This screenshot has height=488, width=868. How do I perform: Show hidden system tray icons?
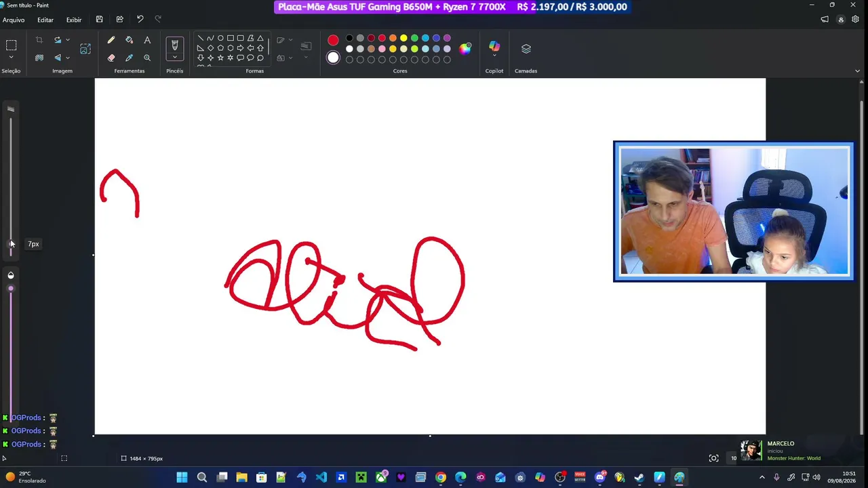(762, 477)
